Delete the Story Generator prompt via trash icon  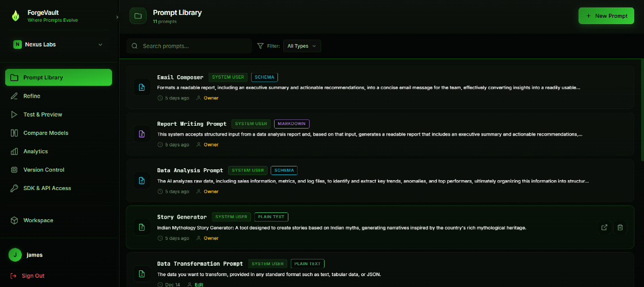(x=620, y=227)
